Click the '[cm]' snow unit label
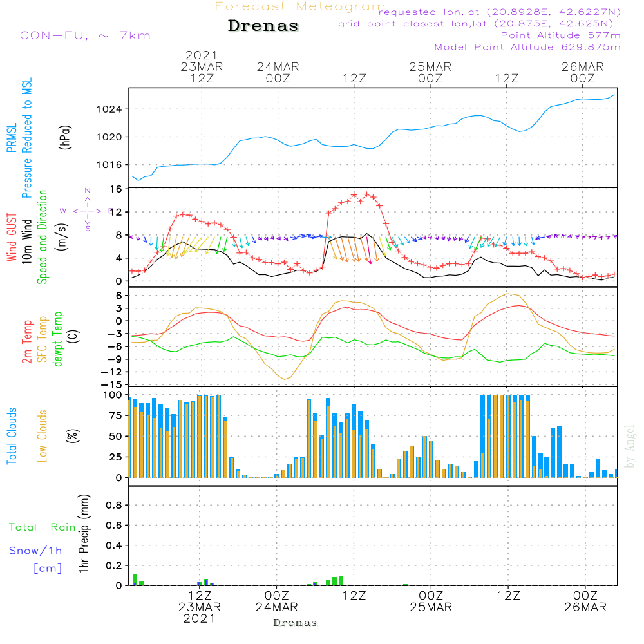The height and width of the screenshot is (644, 644). 48,569
